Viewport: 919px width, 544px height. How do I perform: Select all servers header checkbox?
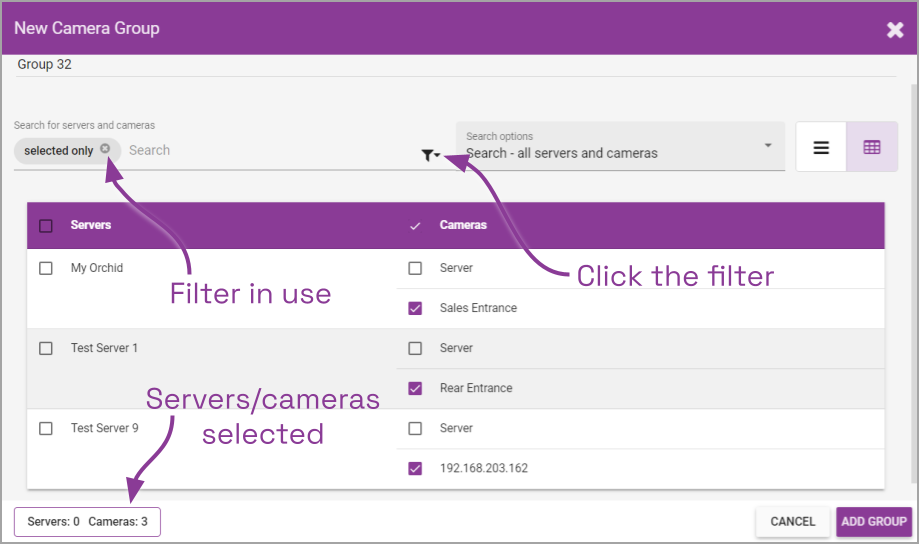46,226
